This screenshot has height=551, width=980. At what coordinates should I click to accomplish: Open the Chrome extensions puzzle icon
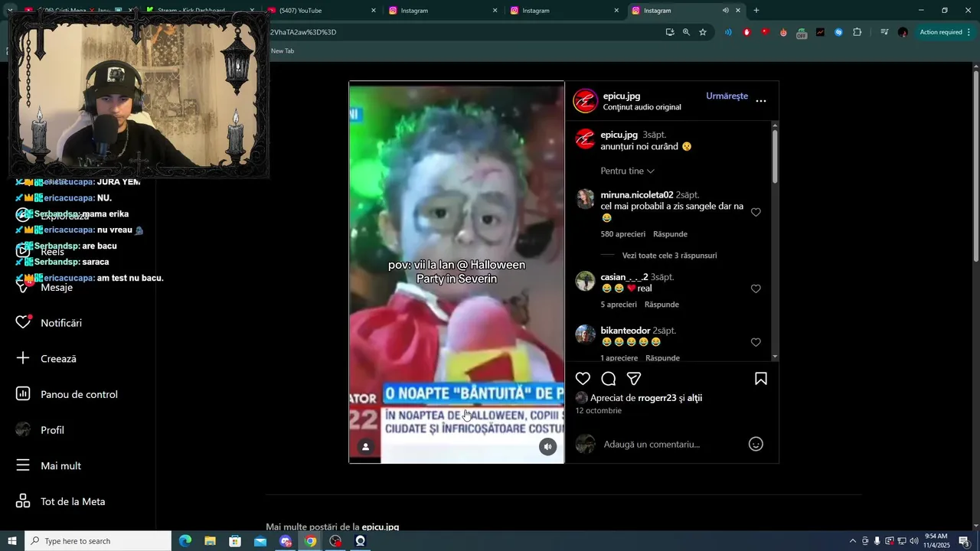tap(857, 32)
